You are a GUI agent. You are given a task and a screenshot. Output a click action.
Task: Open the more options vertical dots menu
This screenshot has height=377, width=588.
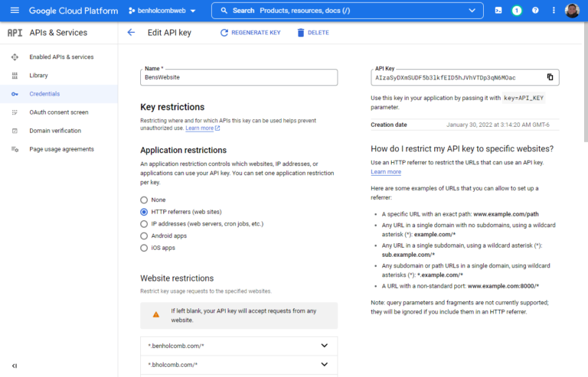tap(553, 11)
